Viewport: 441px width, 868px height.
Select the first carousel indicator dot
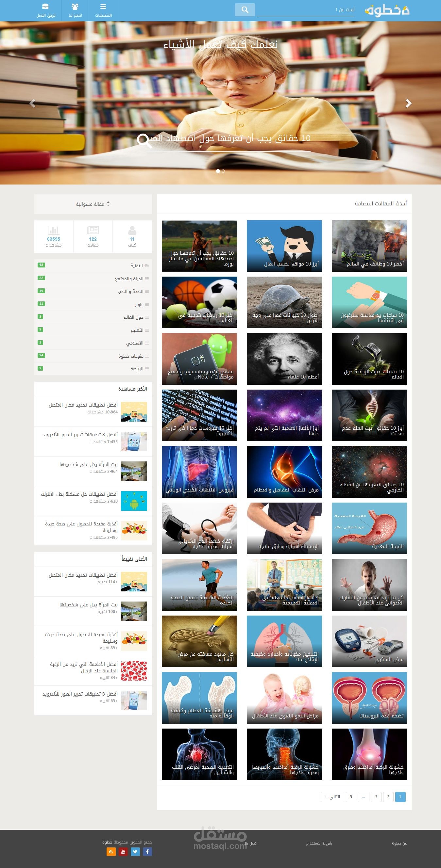[218, 171]
